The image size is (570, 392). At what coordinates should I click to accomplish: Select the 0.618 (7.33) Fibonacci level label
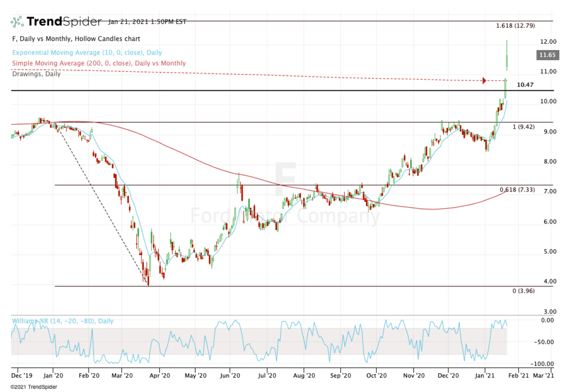(517, 190)
